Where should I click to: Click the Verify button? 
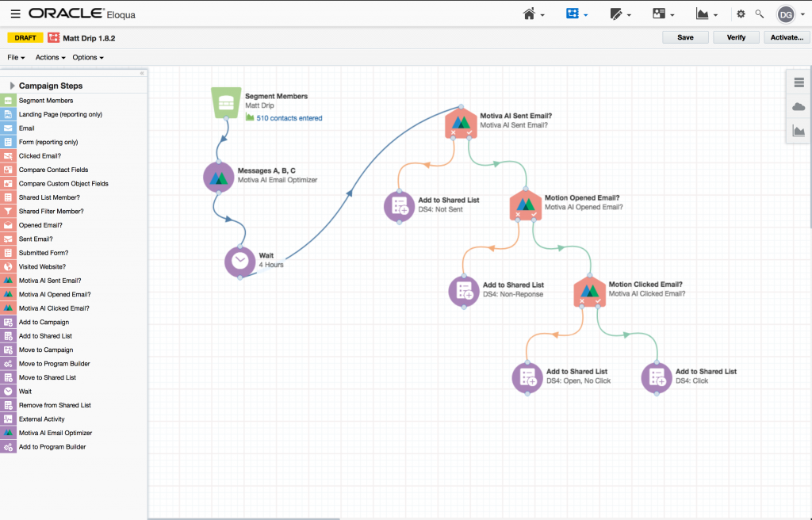(x=736, y=37)
